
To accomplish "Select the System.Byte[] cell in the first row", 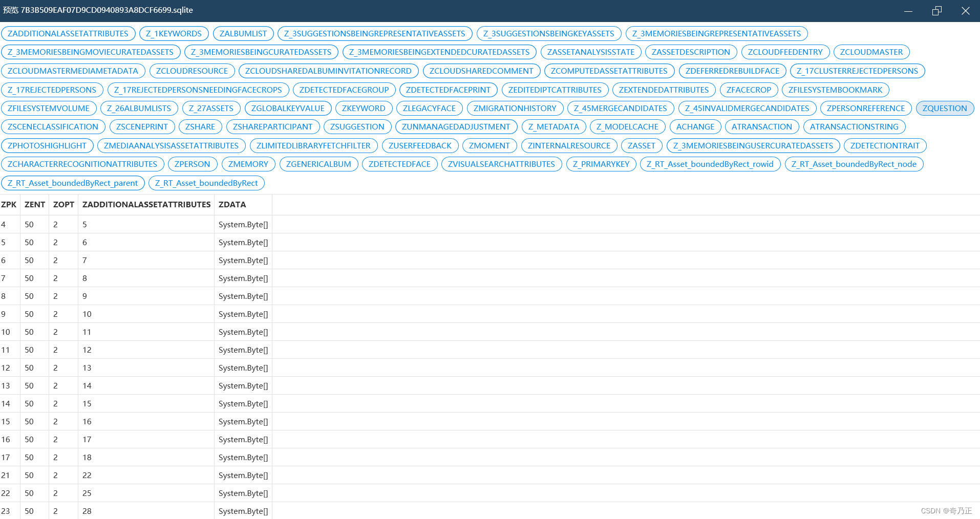I will [243, 225].
